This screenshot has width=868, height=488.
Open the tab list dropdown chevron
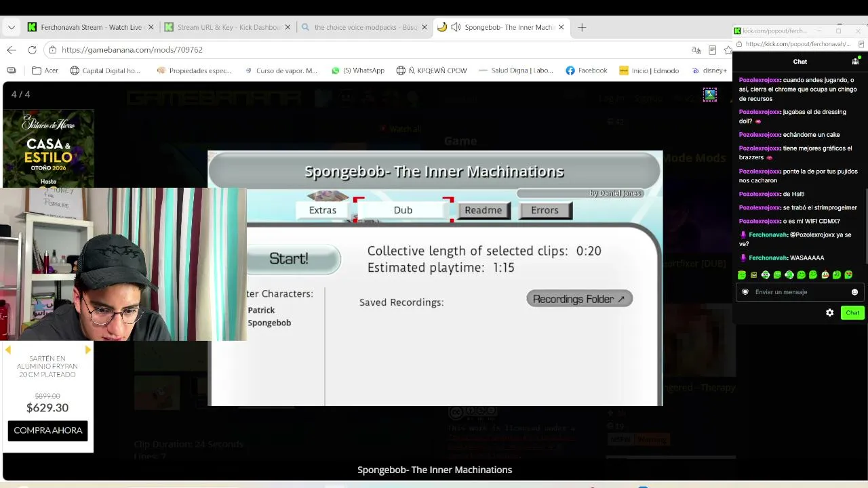pyautogui.click(x=12, y=27)
